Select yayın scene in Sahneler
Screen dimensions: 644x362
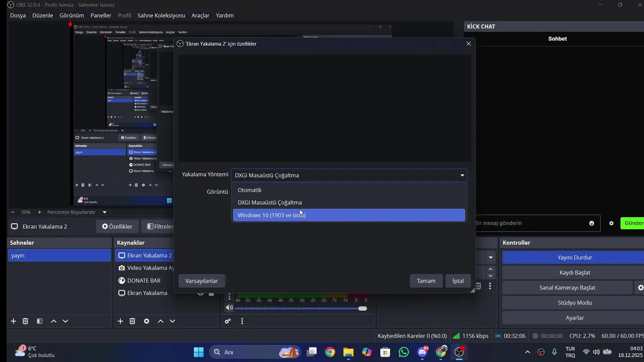(59, 255)
